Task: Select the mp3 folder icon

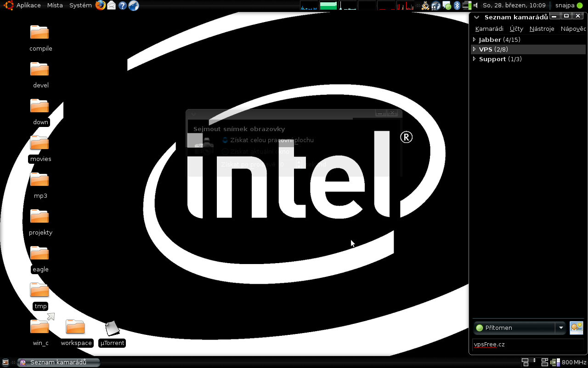Action: (x=40, y=180)
